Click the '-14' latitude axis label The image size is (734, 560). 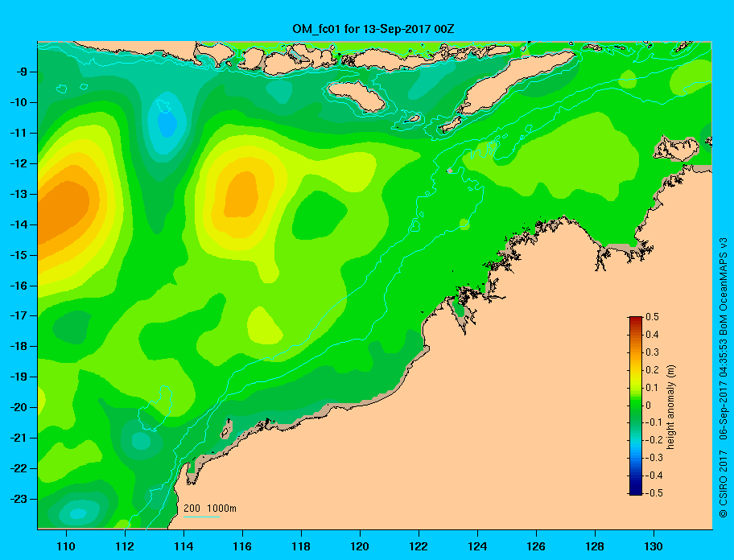pos(19,224)
